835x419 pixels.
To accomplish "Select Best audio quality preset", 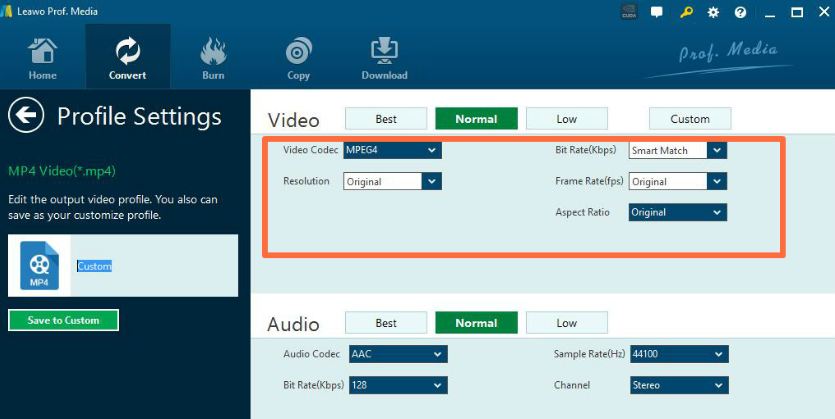I will [x=386, y=323].
